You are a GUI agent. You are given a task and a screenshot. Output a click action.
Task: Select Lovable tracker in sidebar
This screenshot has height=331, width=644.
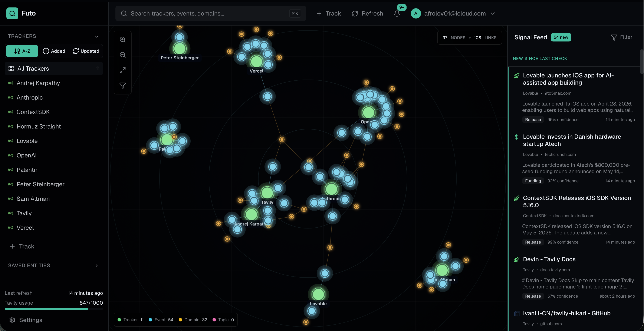(54, 141)
